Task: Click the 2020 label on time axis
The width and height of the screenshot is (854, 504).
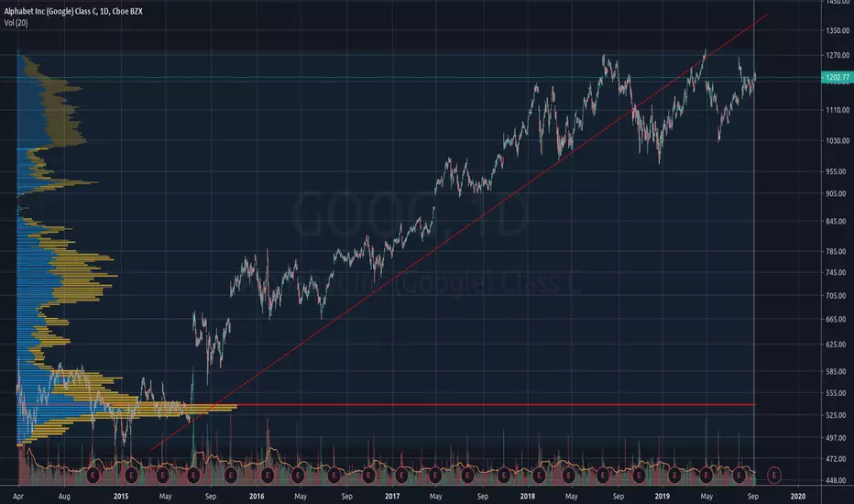Action: click(x=798, y=497)
